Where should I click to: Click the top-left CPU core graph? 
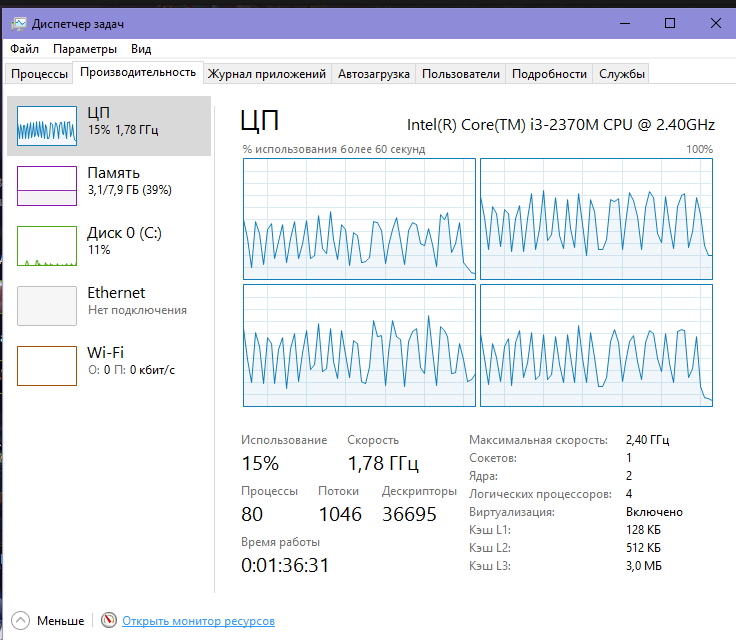click(x=359, y=219)
